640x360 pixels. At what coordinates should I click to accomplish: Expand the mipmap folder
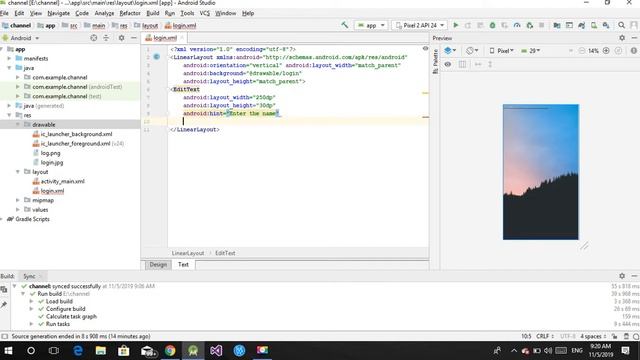click(x=18, y=200)
